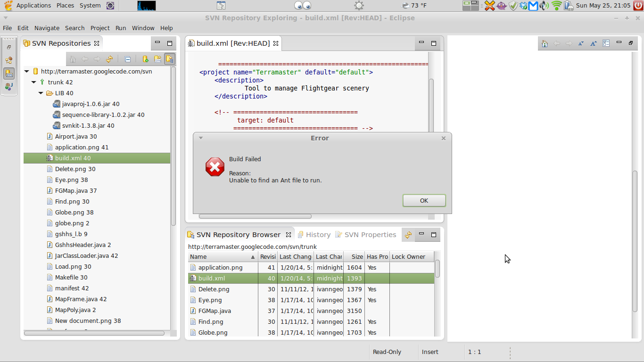The image size is (644, 362).
Task: Open the Applications menu in top panel
Action: (33, 6)
